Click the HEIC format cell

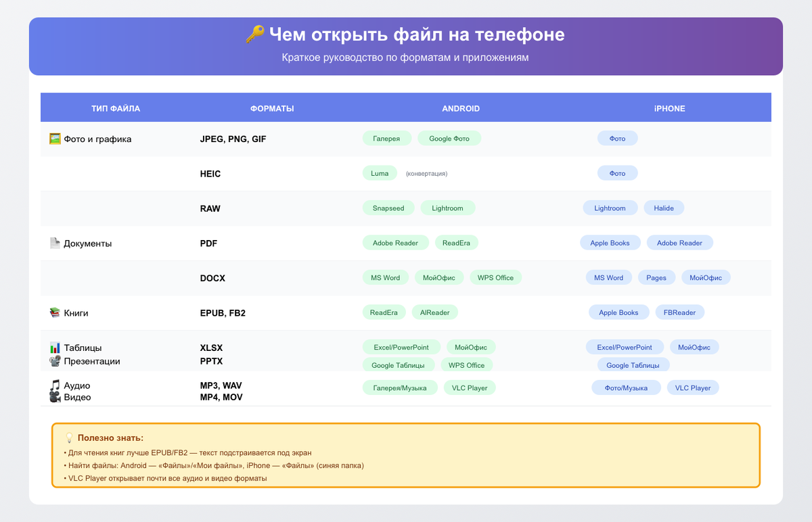pos(210,174)
